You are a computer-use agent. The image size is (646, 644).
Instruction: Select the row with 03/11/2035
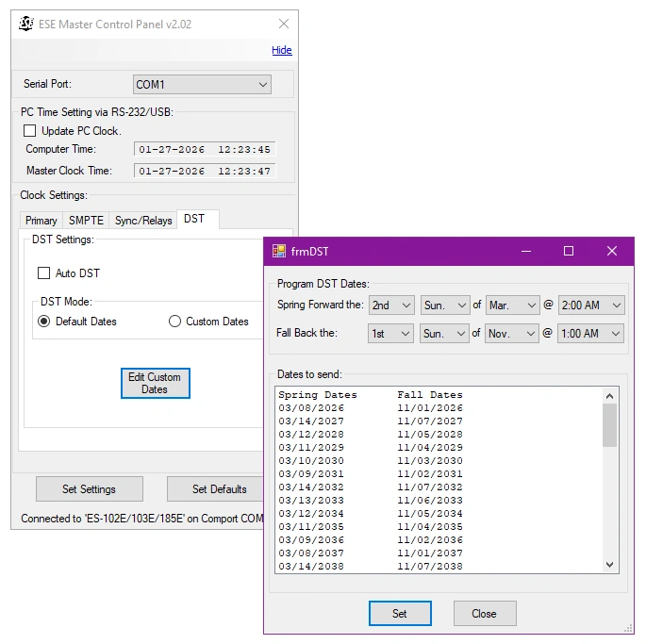coord(439,526)
